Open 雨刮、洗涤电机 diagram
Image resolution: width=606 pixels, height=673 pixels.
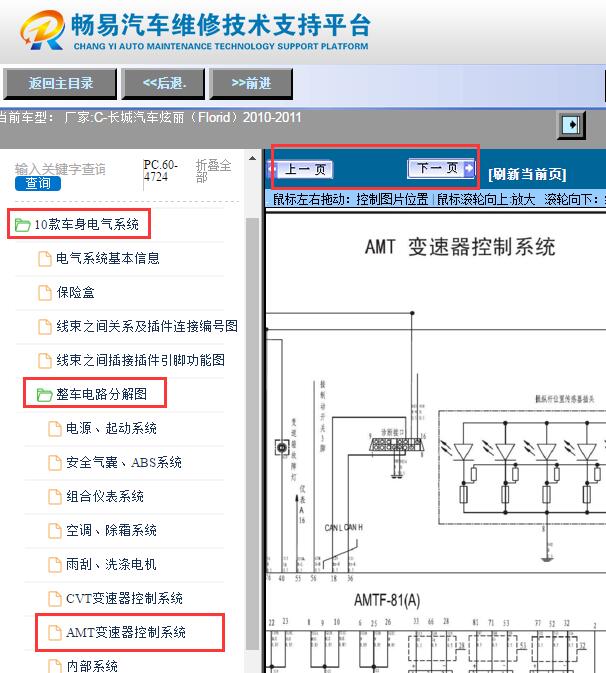111,564
